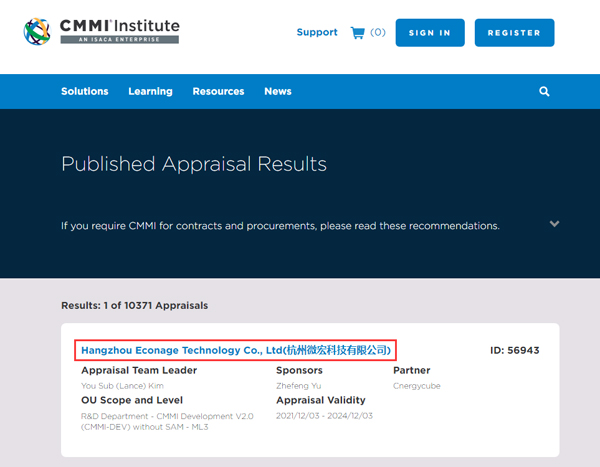Viewport: 600px width, 467px height.
Task: Click the CMMI Institute globe logo
Action: click(x=37, y=31)
